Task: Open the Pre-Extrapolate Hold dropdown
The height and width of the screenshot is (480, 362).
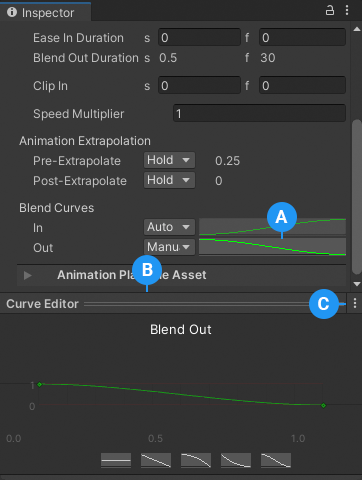Action: click(169, 160)
